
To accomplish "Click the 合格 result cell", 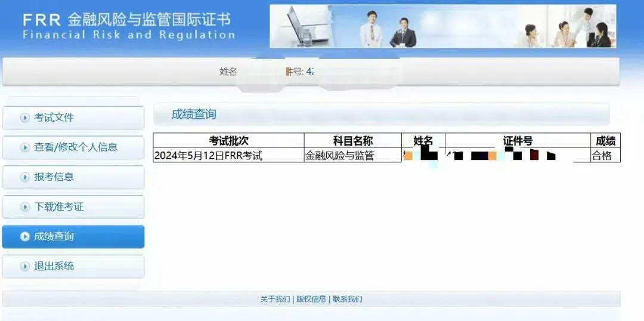I will [x=602, y=156].
